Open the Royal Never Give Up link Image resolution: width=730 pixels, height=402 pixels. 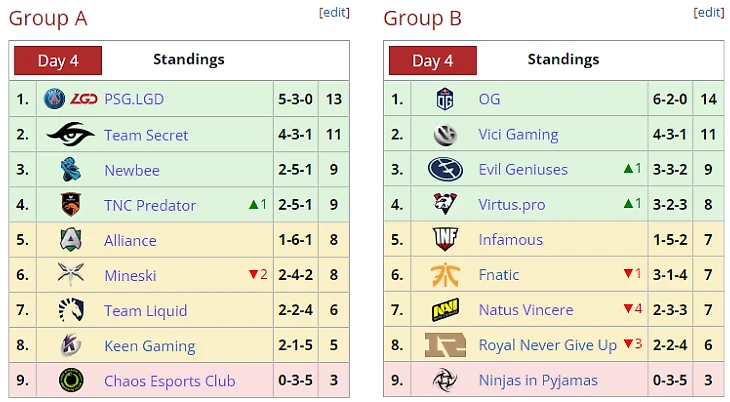[547, 345]
